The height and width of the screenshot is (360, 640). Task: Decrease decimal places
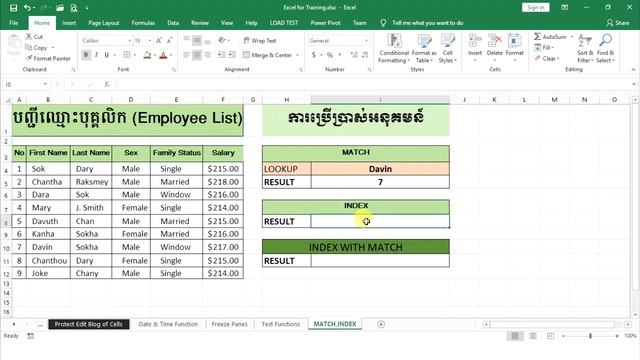[365, 55]
